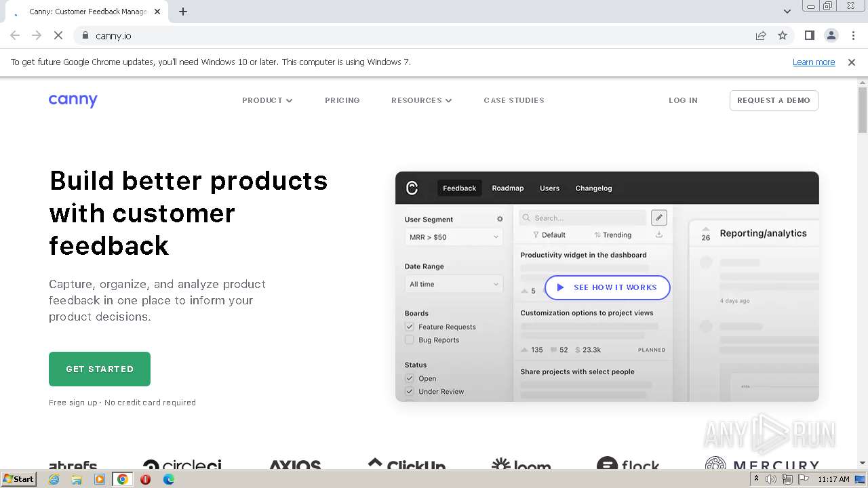Open the Product dropdown menu
Image resolution: width=868 pixels, height=488 pixels.
(x=267, y=100)
